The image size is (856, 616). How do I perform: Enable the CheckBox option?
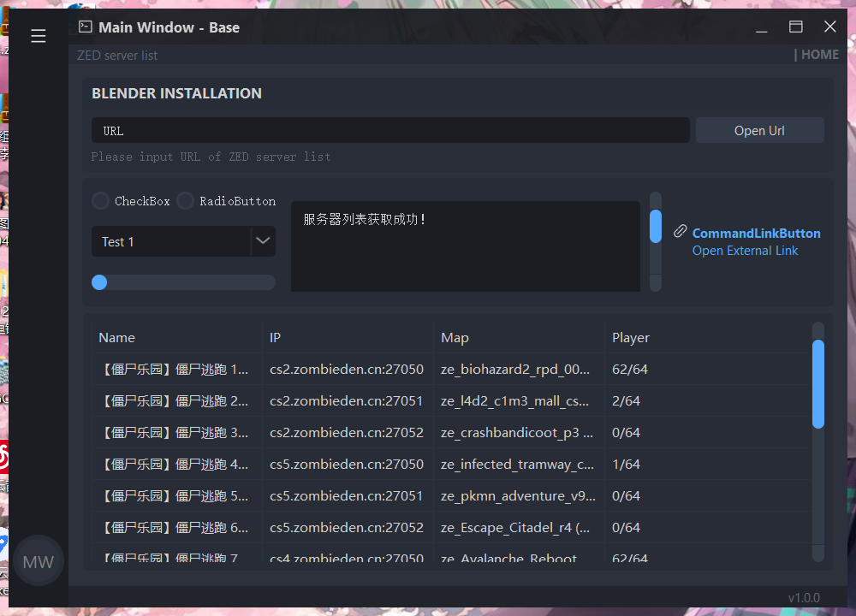(x=99, y=200)
